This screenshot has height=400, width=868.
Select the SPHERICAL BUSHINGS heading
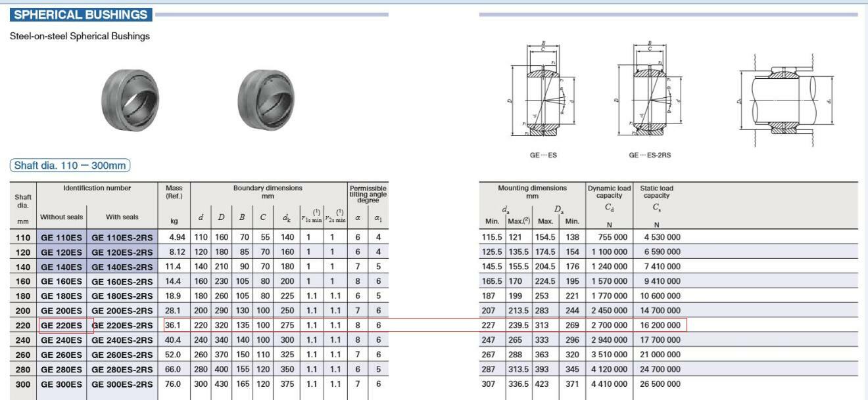coord(80,14)
